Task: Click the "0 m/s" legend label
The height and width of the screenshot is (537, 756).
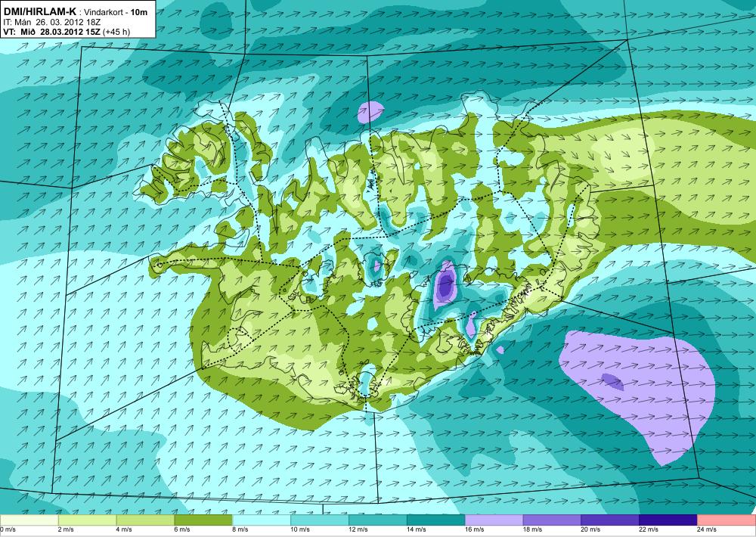Action: pos(8,529)
